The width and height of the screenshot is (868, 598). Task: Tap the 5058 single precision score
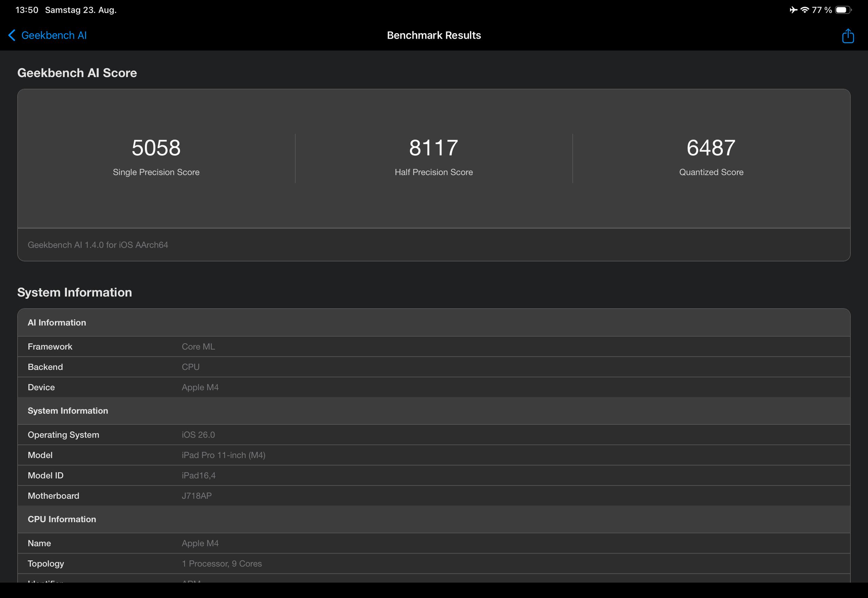(156, 148)
